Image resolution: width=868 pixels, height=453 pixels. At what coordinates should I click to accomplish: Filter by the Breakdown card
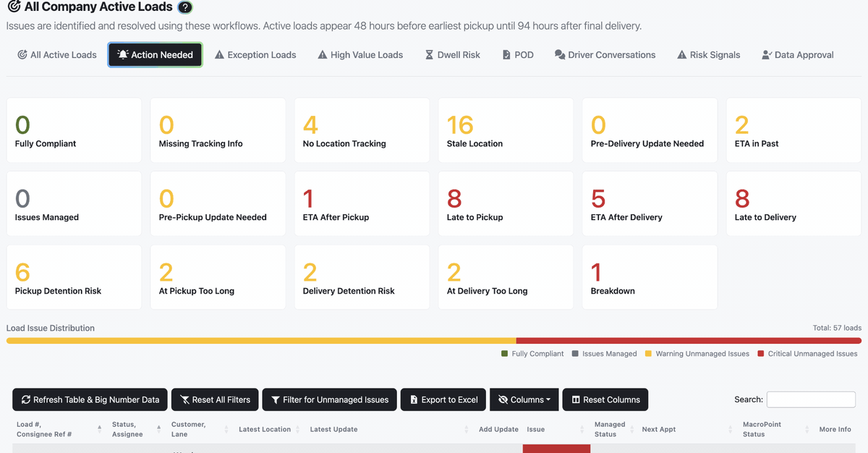click(650, 277)
